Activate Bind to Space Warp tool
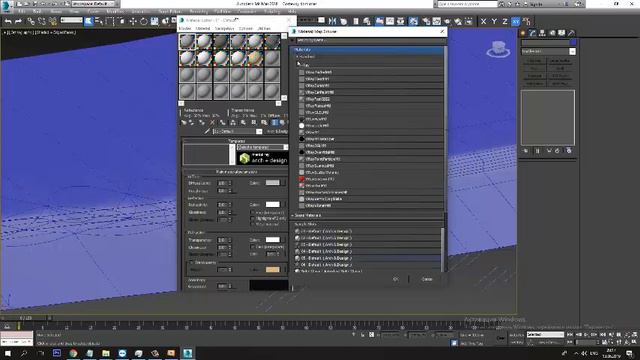The image size is (640, 360). click(x=53, y=21)
